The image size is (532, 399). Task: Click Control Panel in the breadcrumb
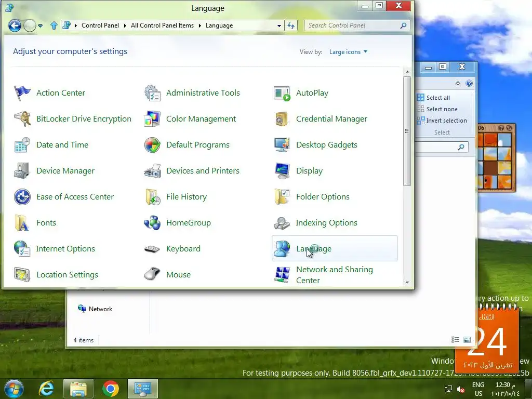pos(100,25)
